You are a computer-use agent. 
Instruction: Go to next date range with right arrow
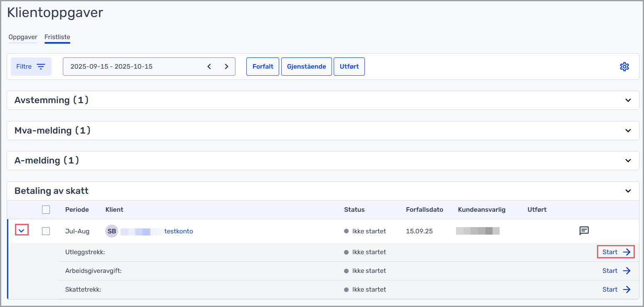pos(226,67)
